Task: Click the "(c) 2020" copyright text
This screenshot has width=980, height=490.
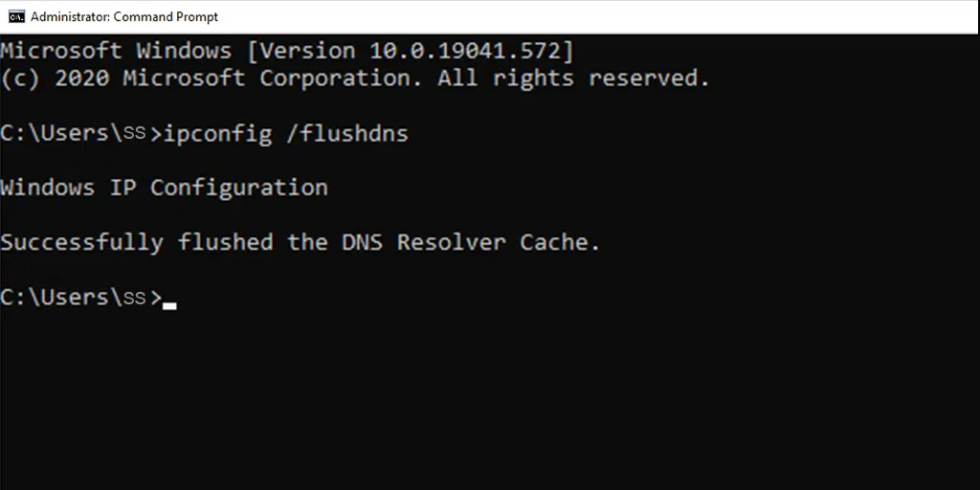Action: point(55,78)
